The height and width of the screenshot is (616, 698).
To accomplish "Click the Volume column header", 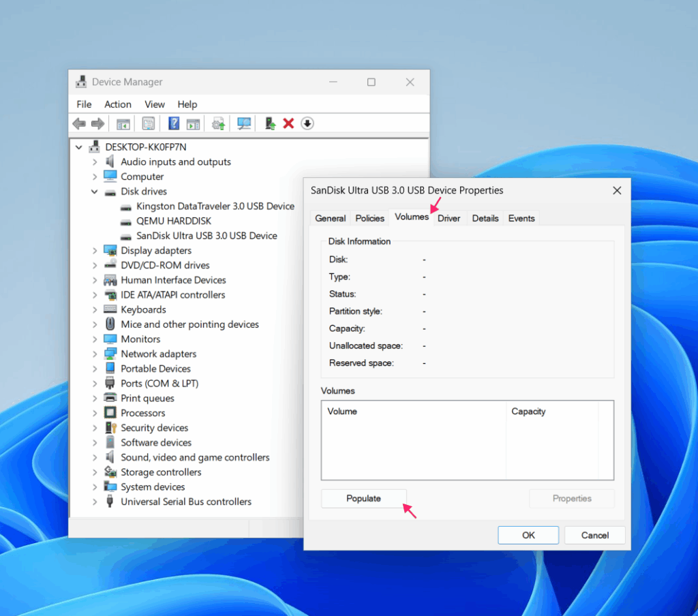I will [414, 412].
